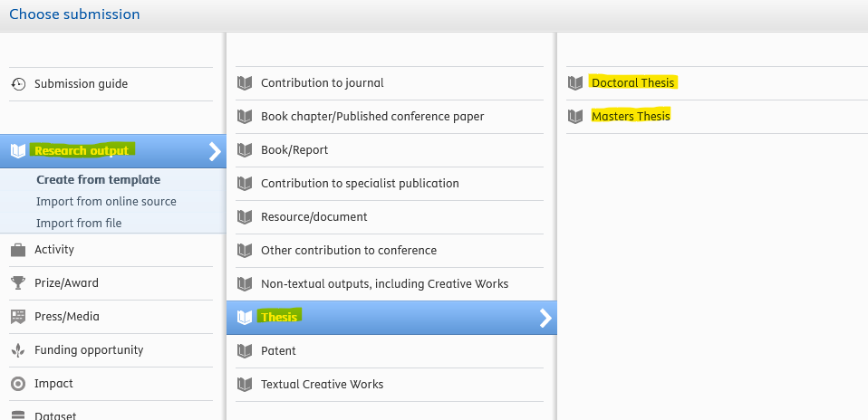Viewport: 868px width, 420px height.
Task: Choose Book chapter/Published conference paper
Action: pos(371,117)
